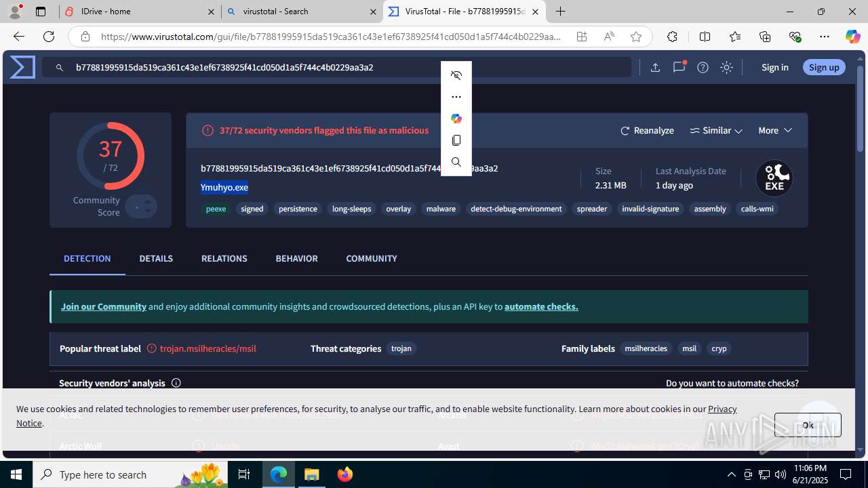
Task: View site information lock icon
Action: coord(85,37)
